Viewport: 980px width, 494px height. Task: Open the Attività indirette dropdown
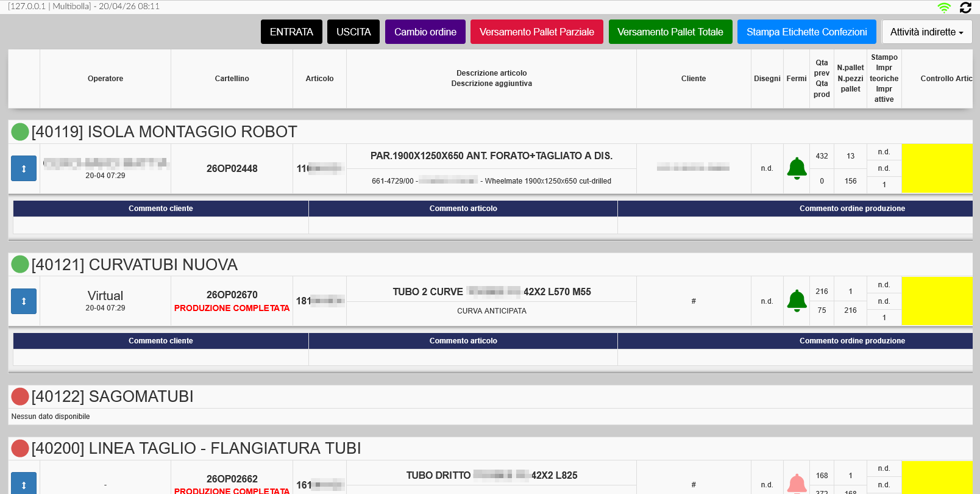[x=927, y=32]
